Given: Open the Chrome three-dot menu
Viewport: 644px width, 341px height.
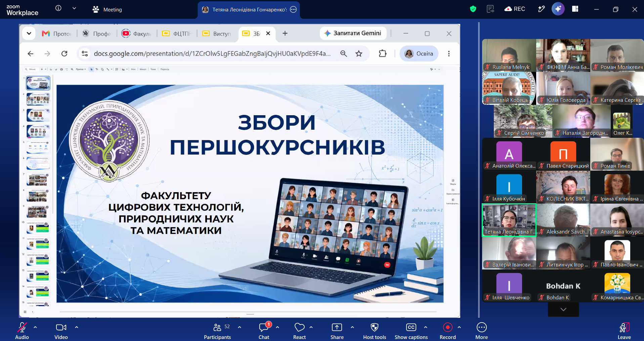Looking at the screenshot, I should (449, 54).
